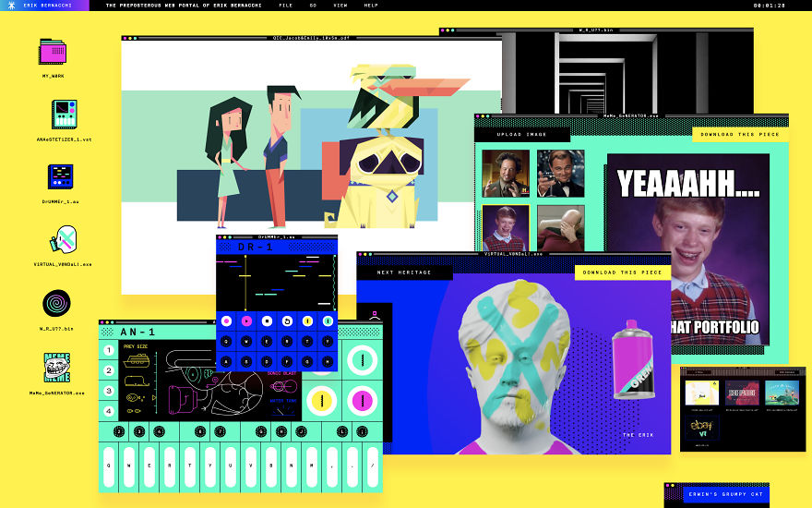The image size is (812, 508).
Task: Click the Water Tank gauge in AN-1
Action: [282, 410]
